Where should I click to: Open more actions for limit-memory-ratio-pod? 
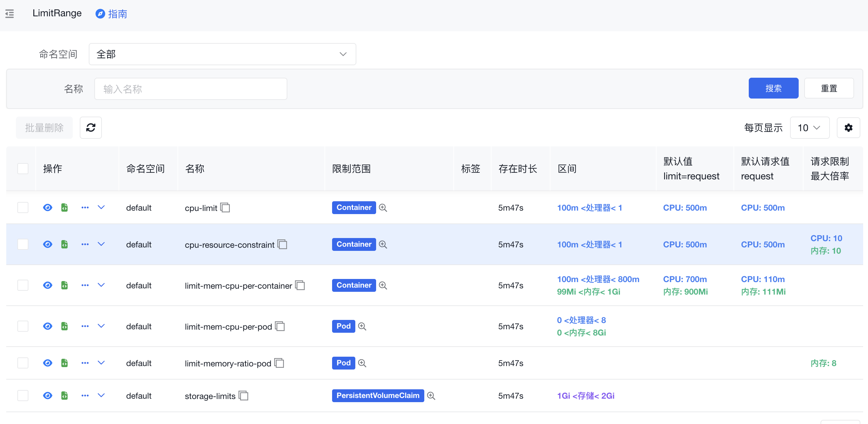tap(85, 363)
